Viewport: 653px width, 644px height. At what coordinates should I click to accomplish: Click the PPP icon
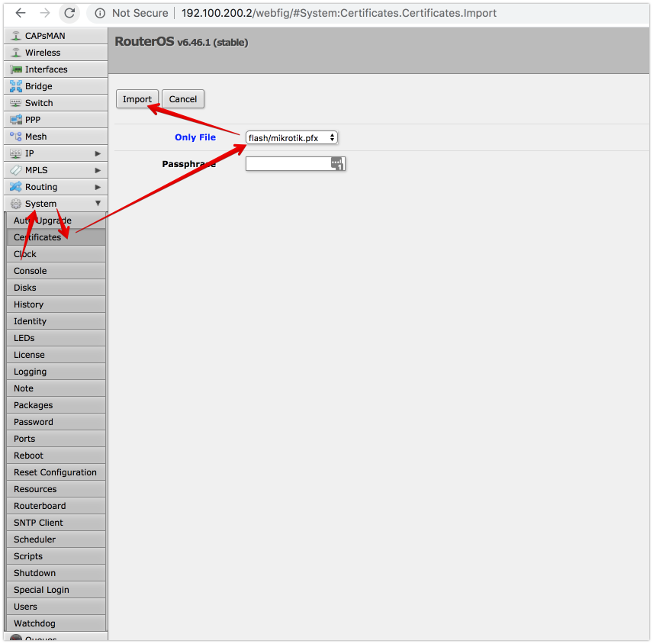[16, 120]
